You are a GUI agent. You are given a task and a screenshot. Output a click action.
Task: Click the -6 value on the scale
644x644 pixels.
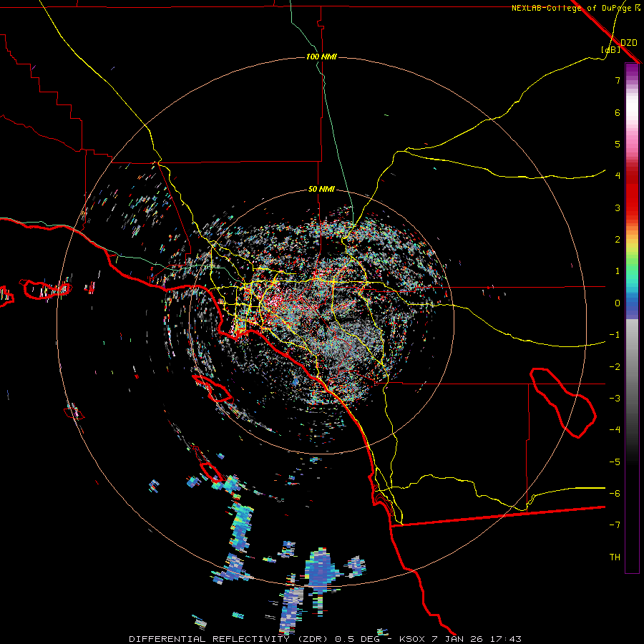tap(615, 494)
